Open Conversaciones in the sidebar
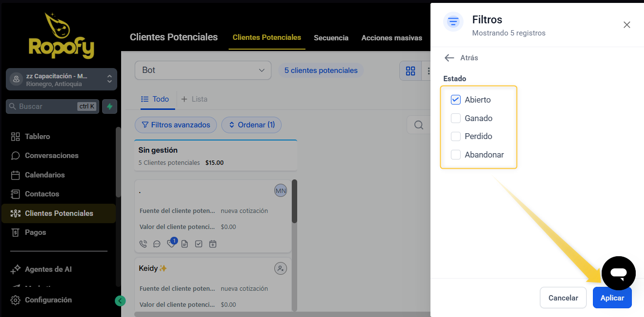The height and width of the screenshot is (317, 644). [52, 156]
